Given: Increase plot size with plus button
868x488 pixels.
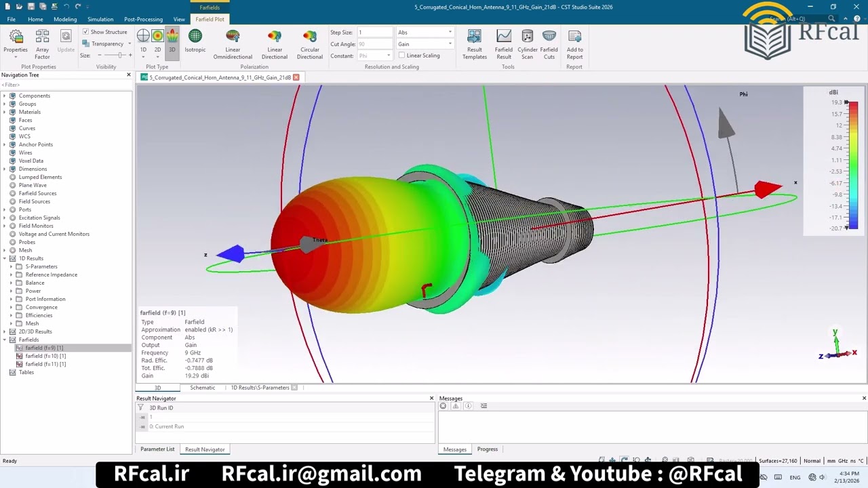Looking at the screenshot, I should click(130, 56).
